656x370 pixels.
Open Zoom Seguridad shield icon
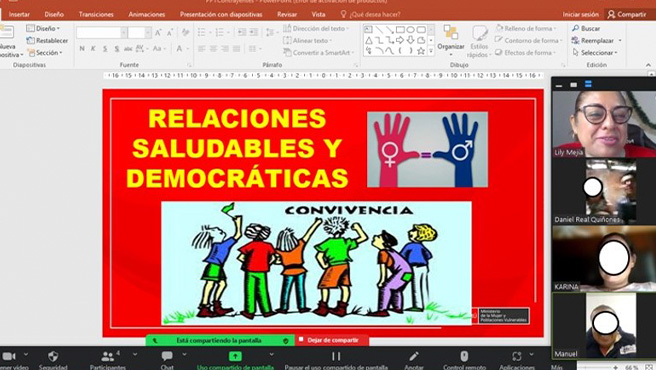tap(53, 357)
